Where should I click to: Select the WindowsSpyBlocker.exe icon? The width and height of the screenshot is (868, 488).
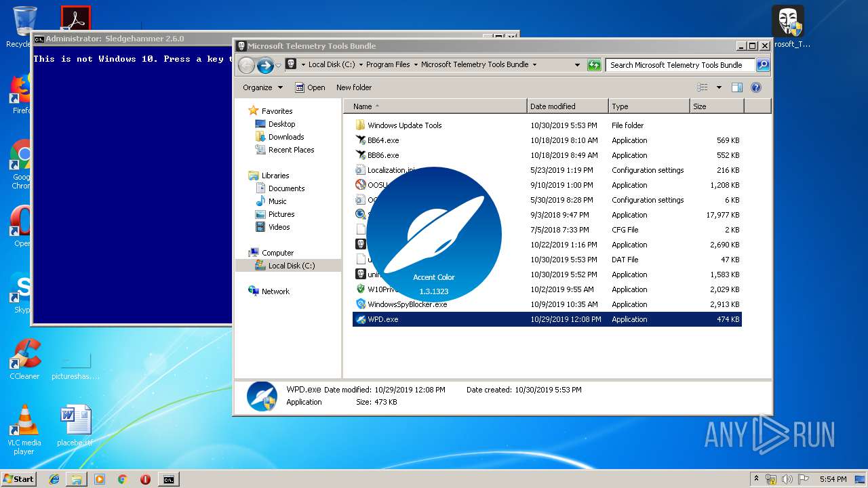click(x=361, y=304)
